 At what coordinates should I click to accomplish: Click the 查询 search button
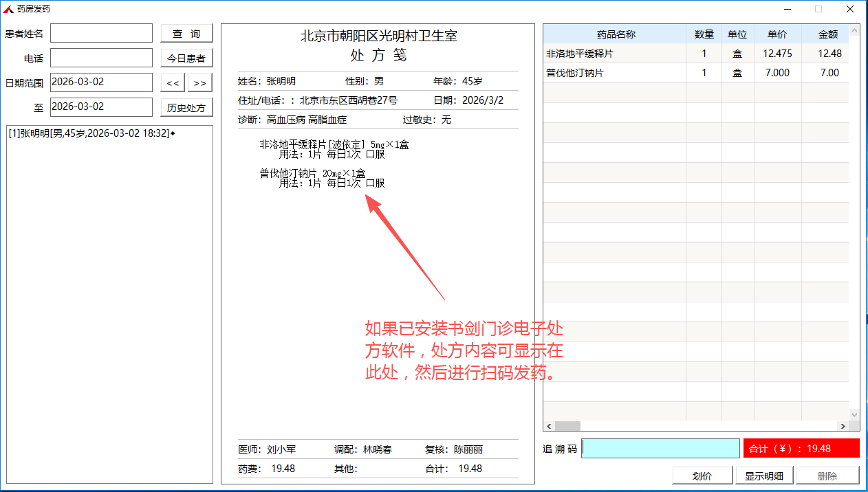186,34
